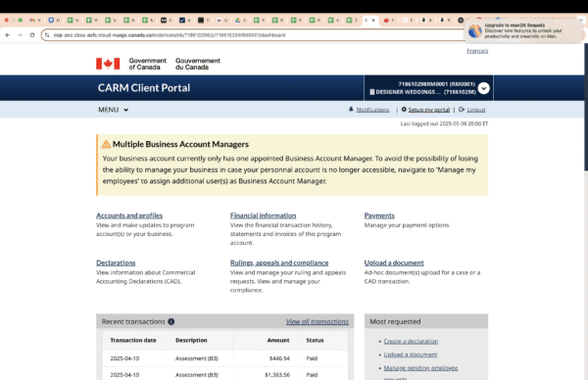Select the $446.94 amount cell
The width and height of the screenshot is (588, 380).
pos(279,358)
